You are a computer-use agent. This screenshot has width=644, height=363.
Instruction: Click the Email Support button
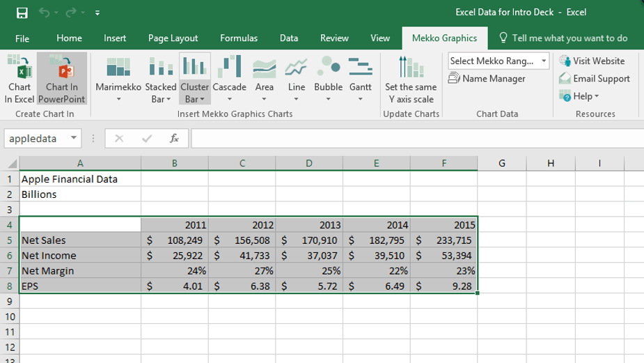pos(595,79)
